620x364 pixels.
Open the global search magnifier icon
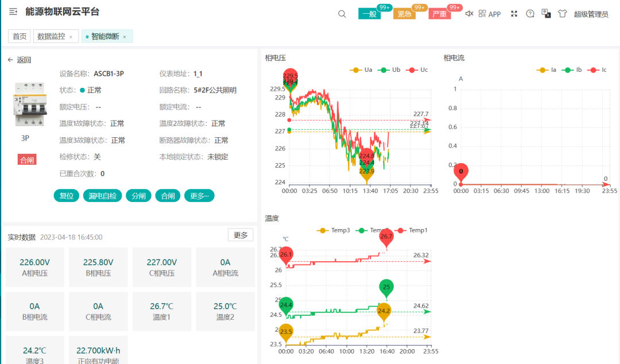[342, 13]
